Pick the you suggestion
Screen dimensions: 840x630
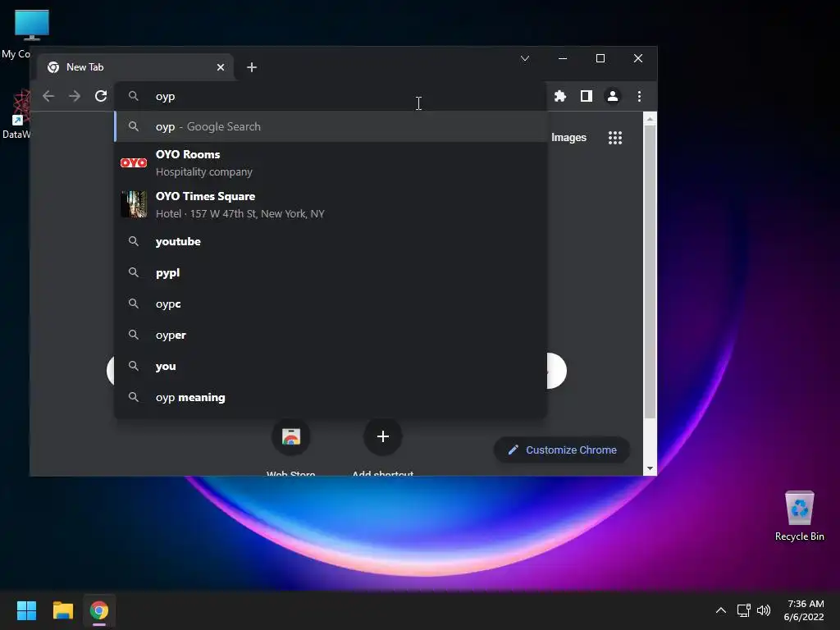(x=330, y=367)
